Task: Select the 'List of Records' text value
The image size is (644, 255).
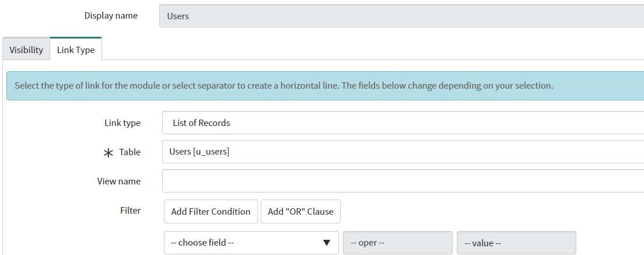Action: click(201, 123)
